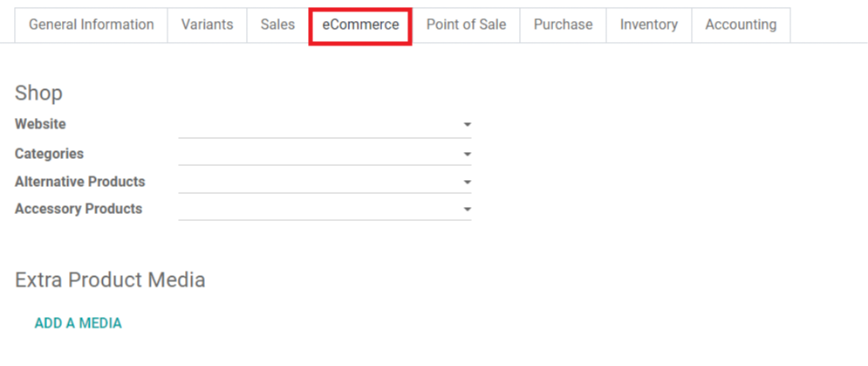Image resolution: width=868 pixels, height=366 pixels.
Task: Expand the Website dropdown arrow
Action: (x=468, y=126)
